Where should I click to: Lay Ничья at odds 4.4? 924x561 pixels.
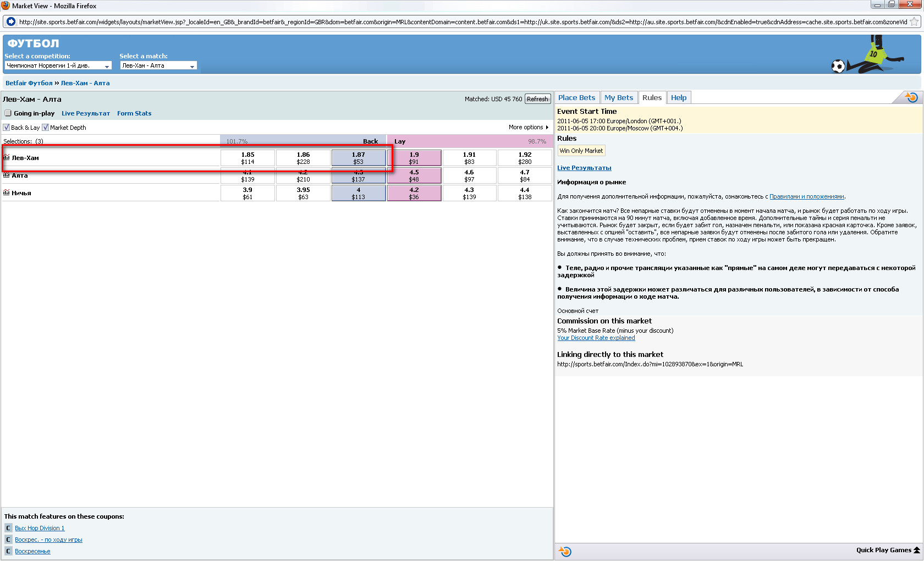click(x=525, y=193)
